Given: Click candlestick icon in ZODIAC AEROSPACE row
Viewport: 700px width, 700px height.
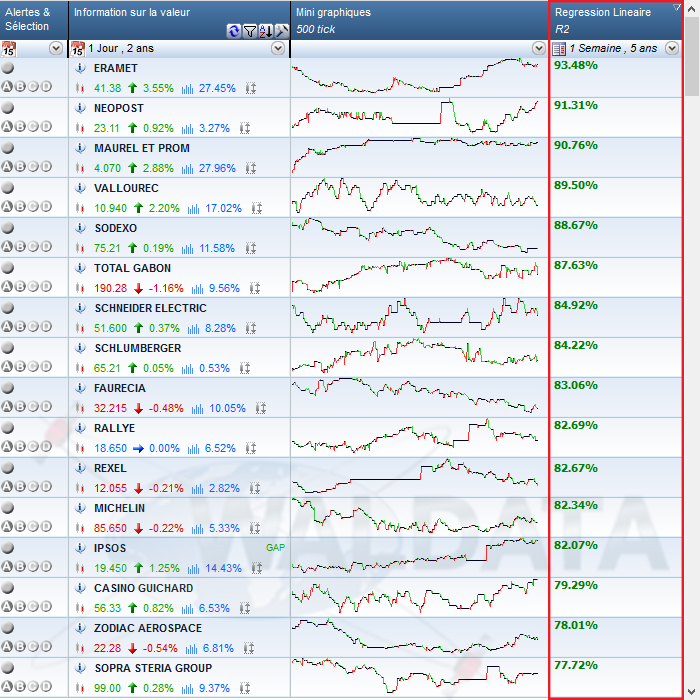Looking at the screenshot, I should pos(80,648).
